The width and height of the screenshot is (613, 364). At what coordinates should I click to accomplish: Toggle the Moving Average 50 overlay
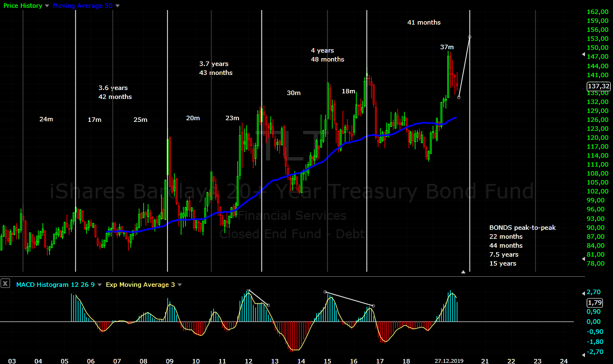[82, 5]
